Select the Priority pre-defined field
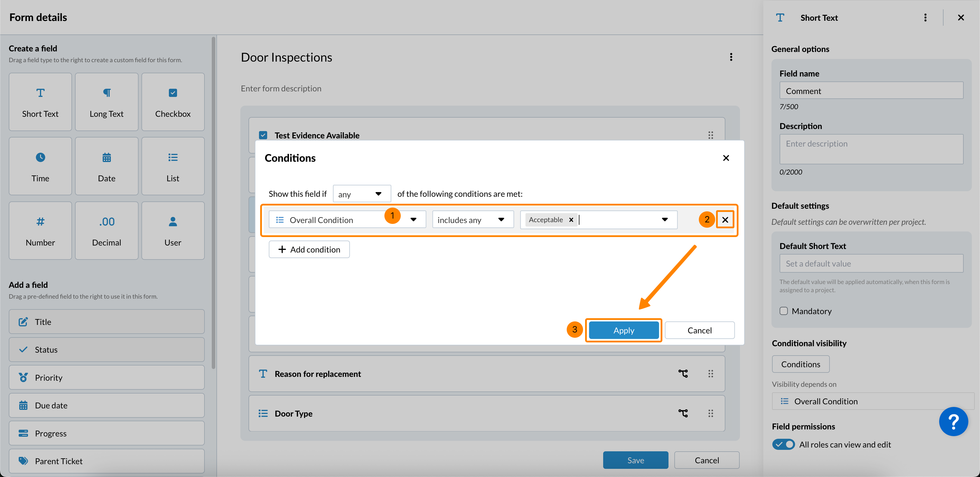Viewport: 980px width, 477px height. point(106,377)
